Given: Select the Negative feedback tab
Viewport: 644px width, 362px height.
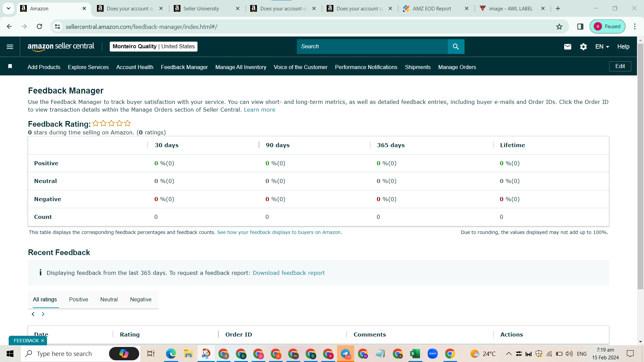Looking at the screenshot, I should (141, 299).
